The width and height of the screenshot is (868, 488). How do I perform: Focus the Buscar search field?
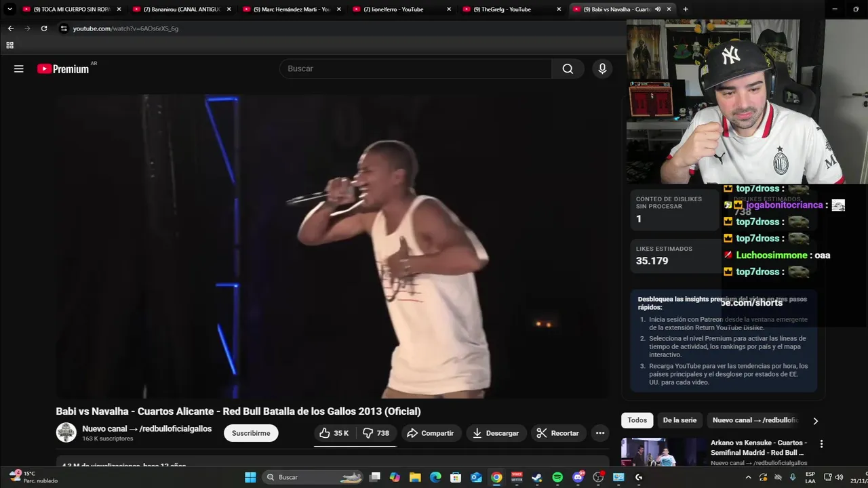click(416, 68)
